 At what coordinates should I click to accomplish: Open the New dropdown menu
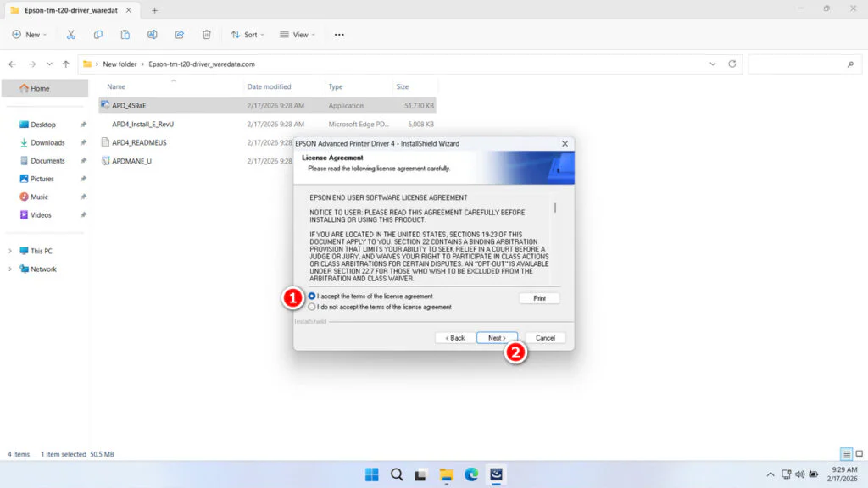coord(29,34)
